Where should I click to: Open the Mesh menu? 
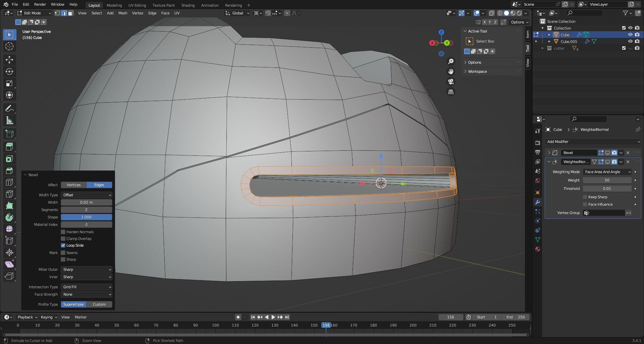tap(123, 13)
